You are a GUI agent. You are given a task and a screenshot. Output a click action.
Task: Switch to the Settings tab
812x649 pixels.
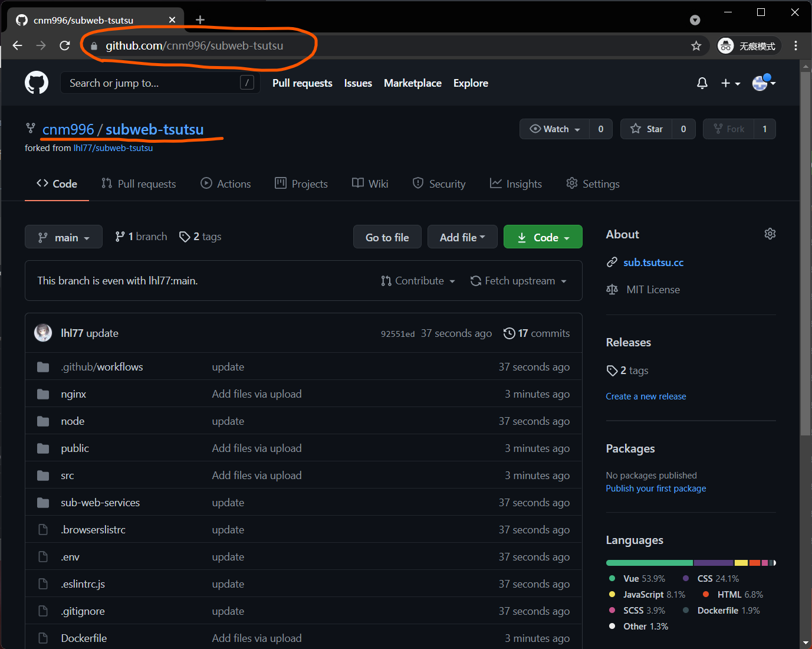[593, 183]
